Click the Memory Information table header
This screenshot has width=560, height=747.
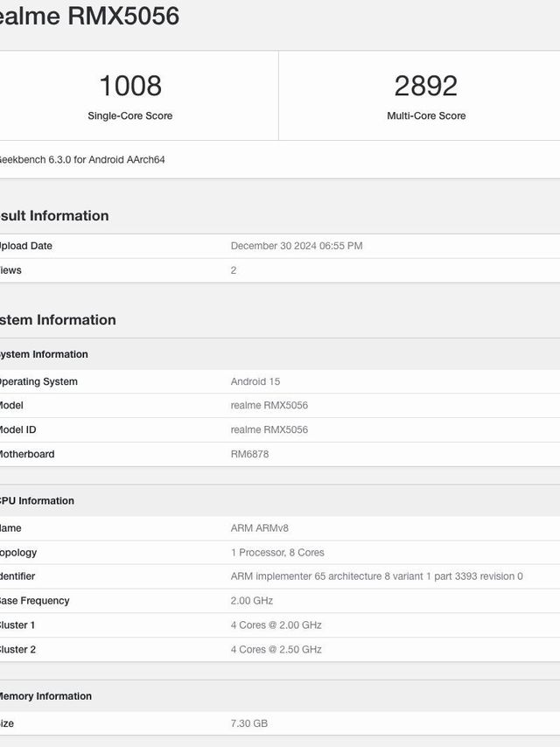coord(45,696)
